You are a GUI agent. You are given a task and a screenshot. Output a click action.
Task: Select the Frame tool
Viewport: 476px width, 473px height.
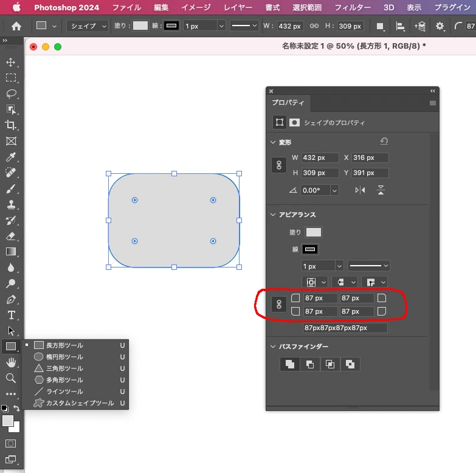tap(11, 141)
